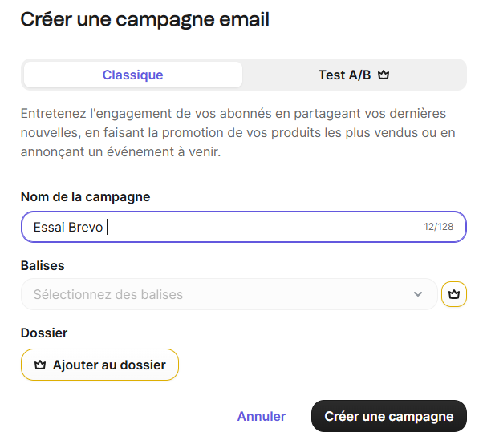The image size is (483, 448).
Task: Click the premium crown button beside Balises
Action: click(x=454, y=294)
